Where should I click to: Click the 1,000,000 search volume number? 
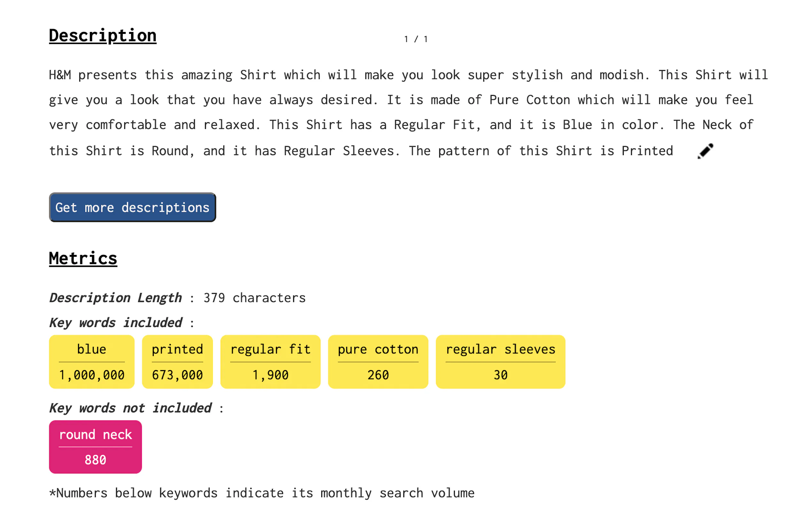coord(92,375)
